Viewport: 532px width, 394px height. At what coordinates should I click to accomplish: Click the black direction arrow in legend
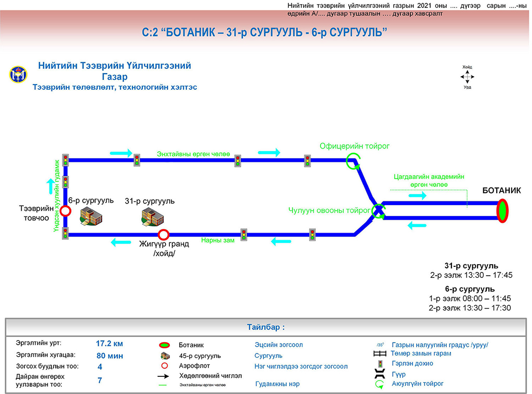point(165,376)
